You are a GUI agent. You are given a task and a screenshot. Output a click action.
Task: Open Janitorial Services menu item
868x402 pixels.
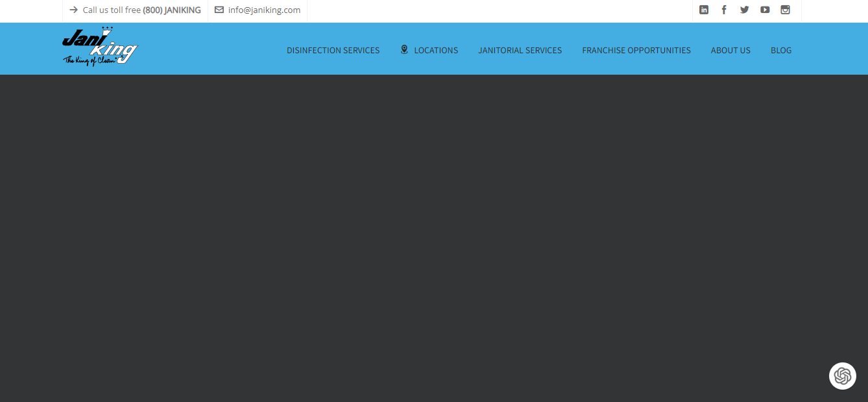click(520, 50)
